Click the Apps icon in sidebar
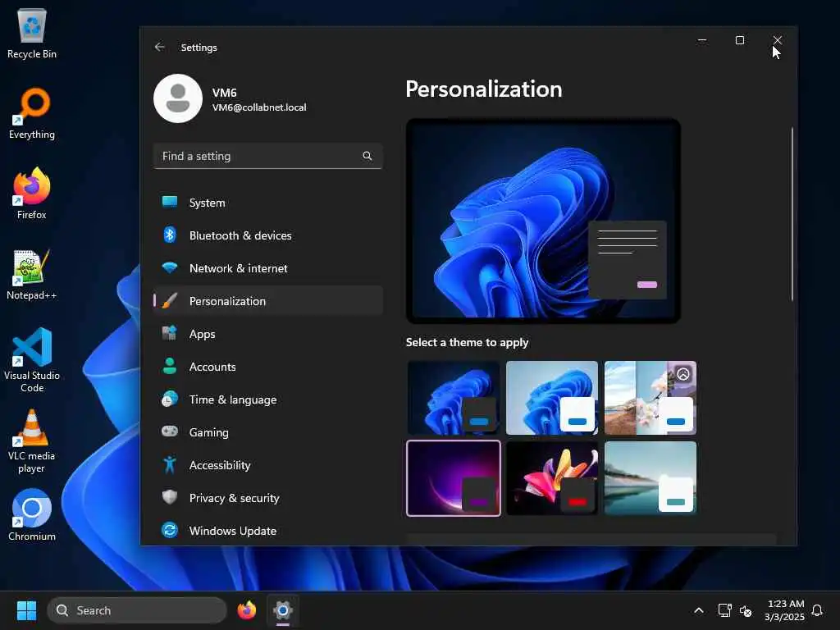The height and width of the screenshot is (630, 840). (170, 333)
